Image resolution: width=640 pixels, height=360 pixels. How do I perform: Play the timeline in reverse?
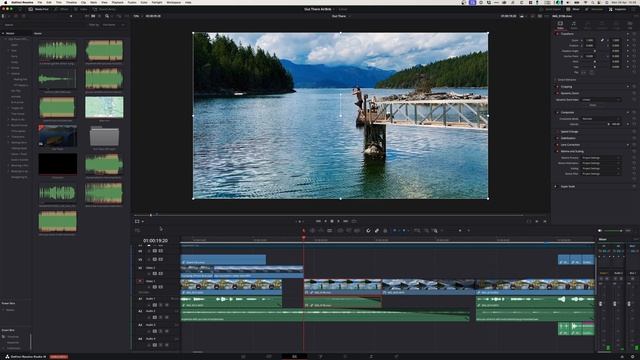click(x=325, y=221)
